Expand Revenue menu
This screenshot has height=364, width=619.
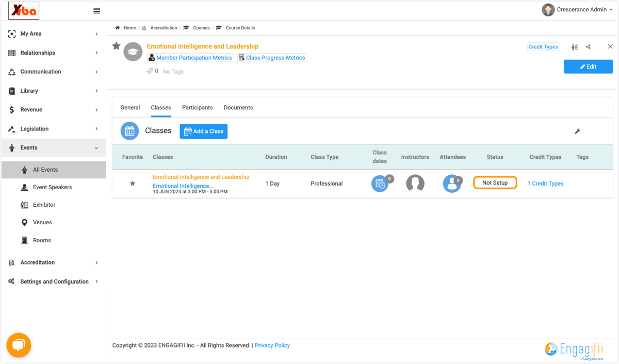click(x=54, y=110)
